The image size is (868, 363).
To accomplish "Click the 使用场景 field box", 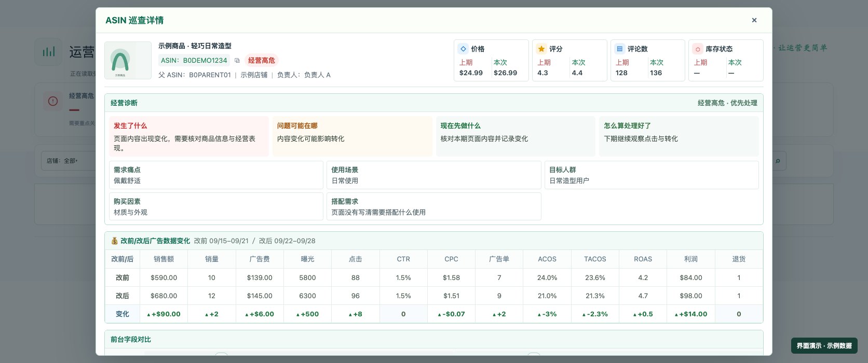I will (434, 175).
